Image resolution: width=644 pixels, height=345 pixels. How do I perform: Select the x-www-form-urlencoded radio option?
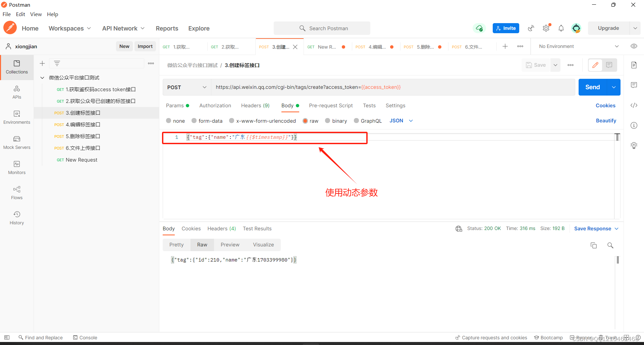[232, 121]
